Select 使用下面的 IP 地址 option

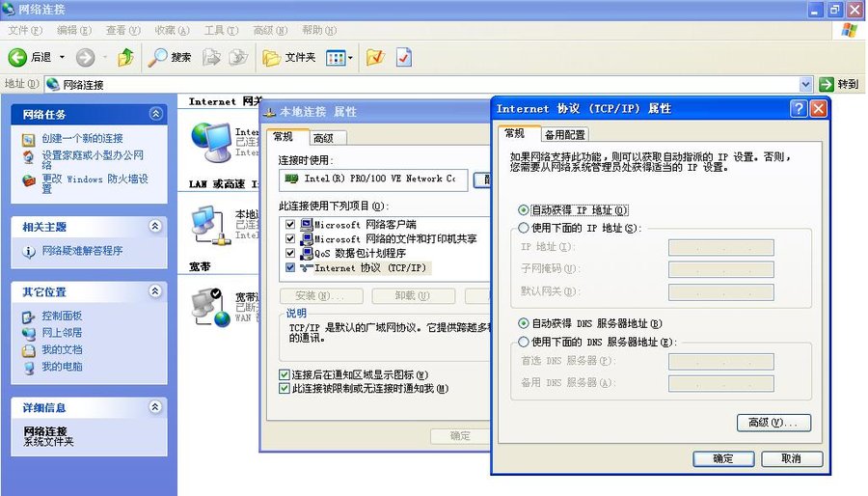(524, 229)
